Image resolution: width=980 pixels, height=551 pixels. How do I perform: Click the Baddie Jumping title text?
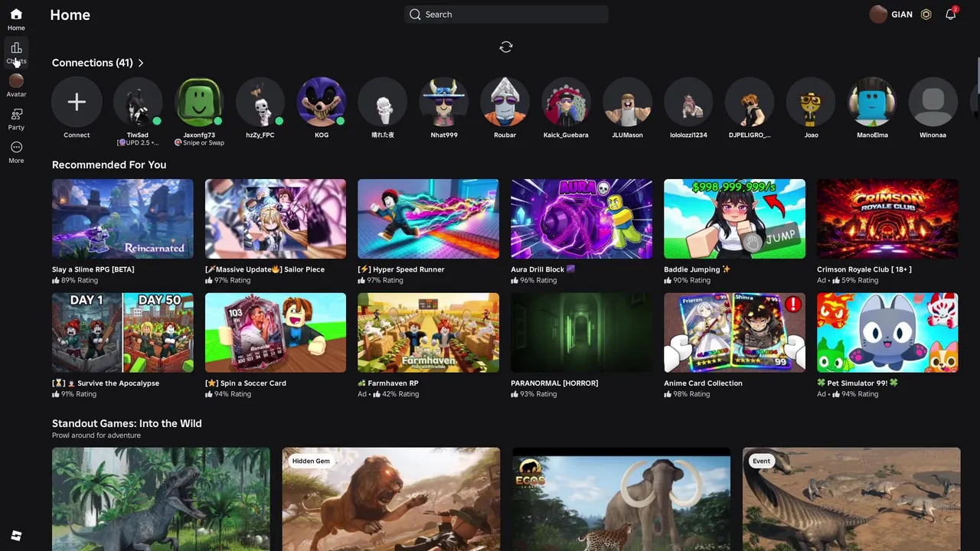697,269
